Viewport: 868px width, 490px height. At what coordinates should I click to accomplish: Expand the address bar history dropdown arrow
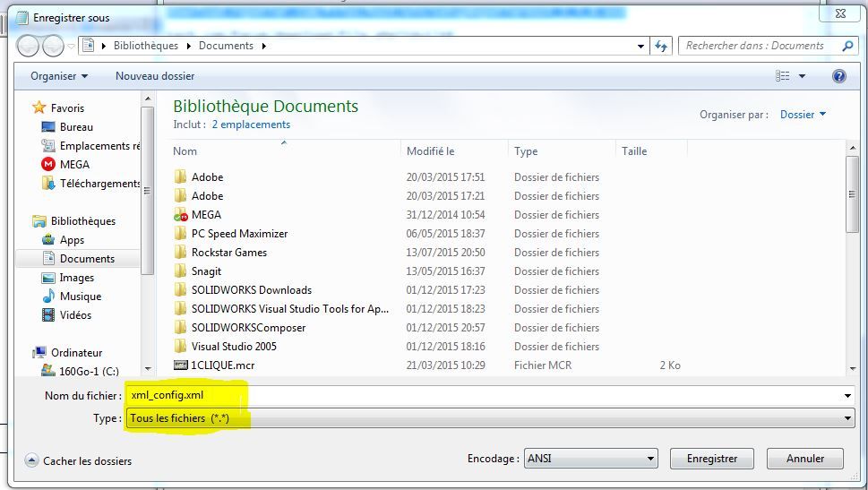640,46
